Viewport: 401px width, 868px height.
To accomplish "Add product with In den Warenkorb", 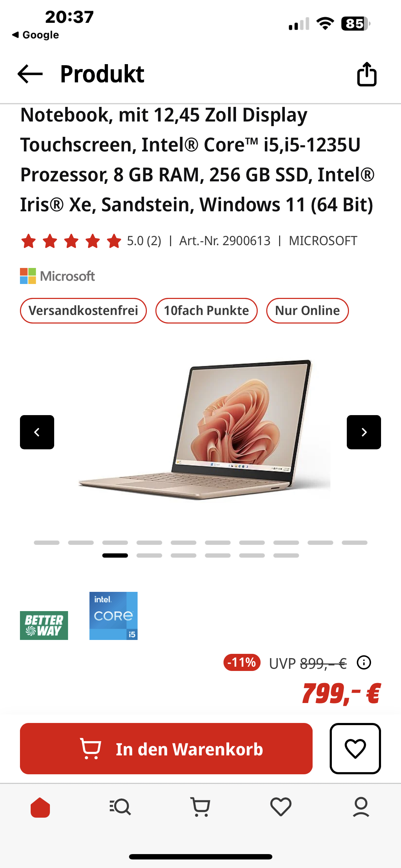I will tap(166, 749).
